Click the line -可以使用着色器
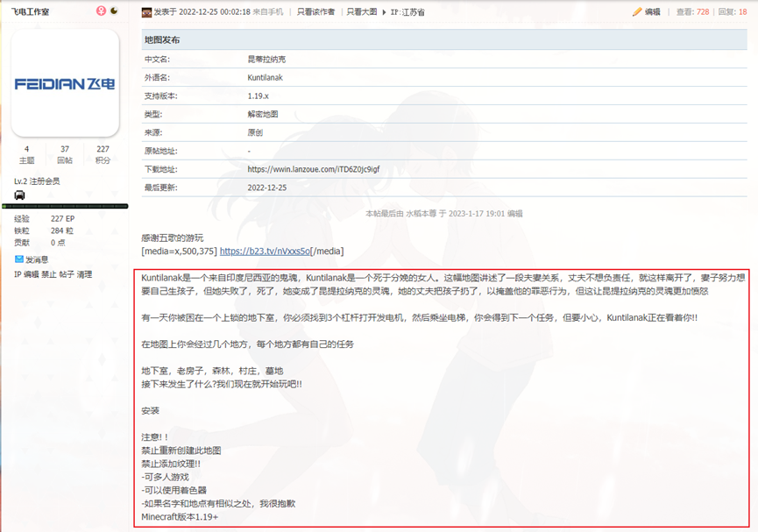The width and height of the screenshot is (758, 532). 174,490
